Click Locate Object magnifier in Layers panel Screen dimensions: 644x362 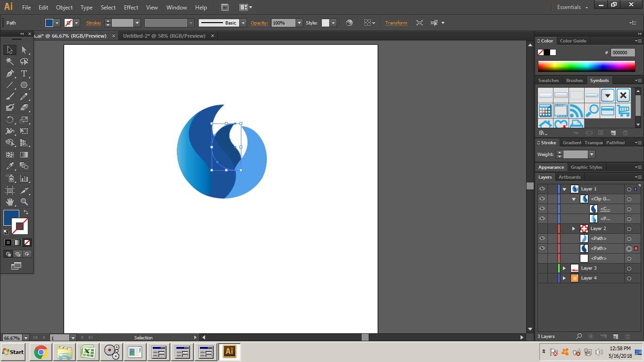[579, 337]
